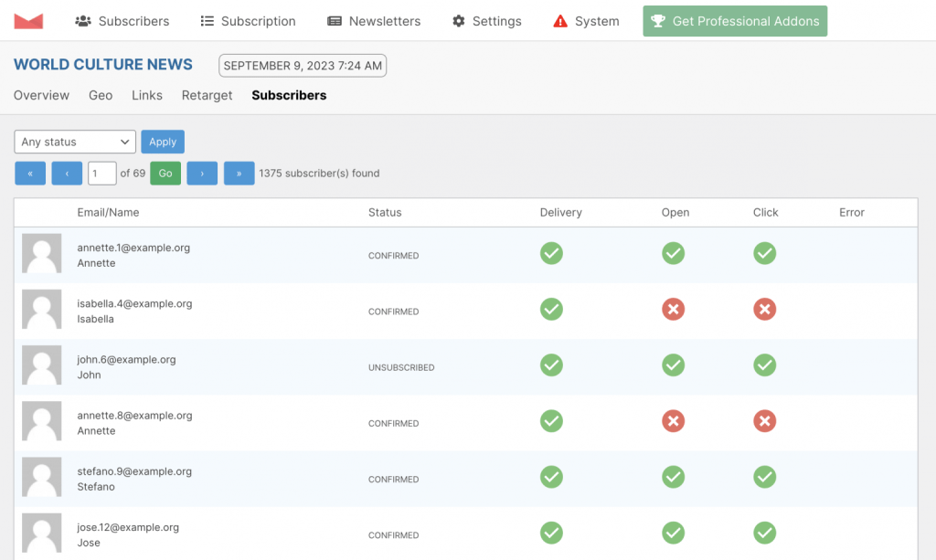Click the red envelope Newsletter logo

pos(28,21)
